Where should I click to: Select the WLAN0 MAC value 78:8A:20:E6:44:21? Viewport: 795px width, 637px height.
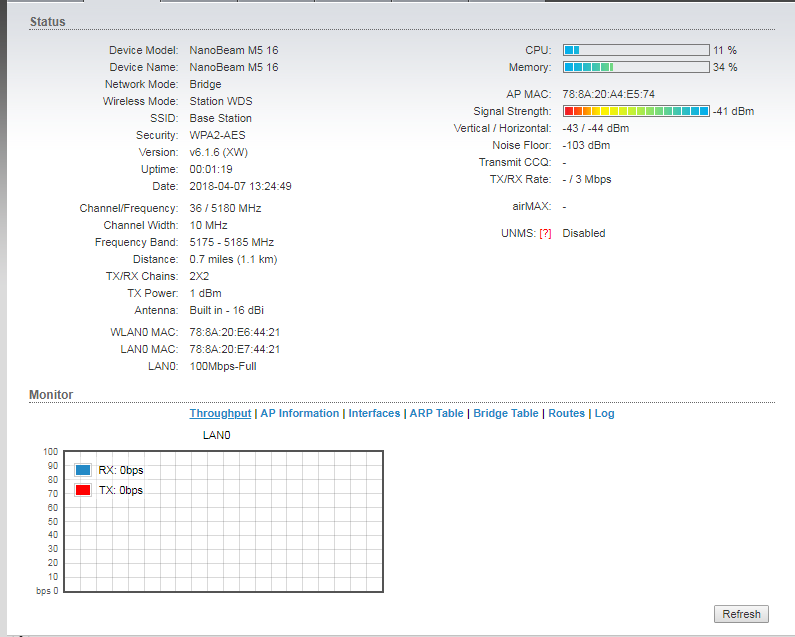click(x=235, y=332)
